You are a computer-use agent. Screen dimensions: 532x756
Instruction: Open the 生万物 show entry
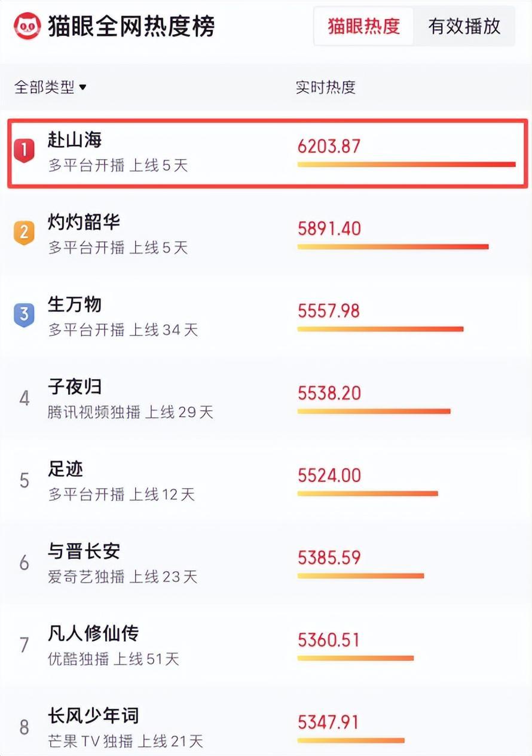266,318
